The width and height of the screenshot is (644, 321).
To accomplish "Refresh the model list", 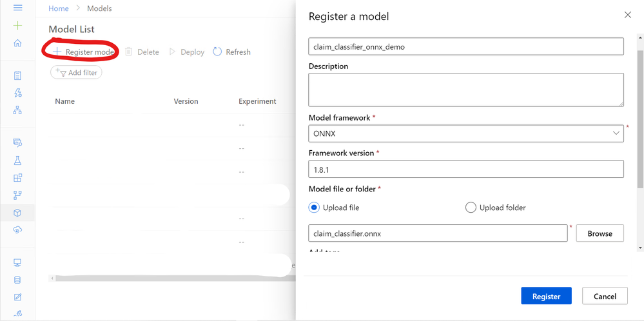I will click(x=231, y=52).
